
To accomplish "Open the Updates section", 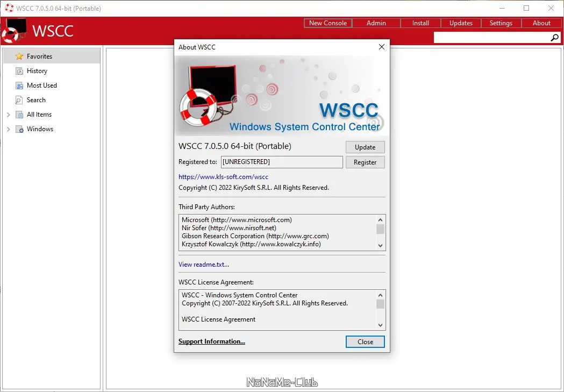I will [460, 23].
